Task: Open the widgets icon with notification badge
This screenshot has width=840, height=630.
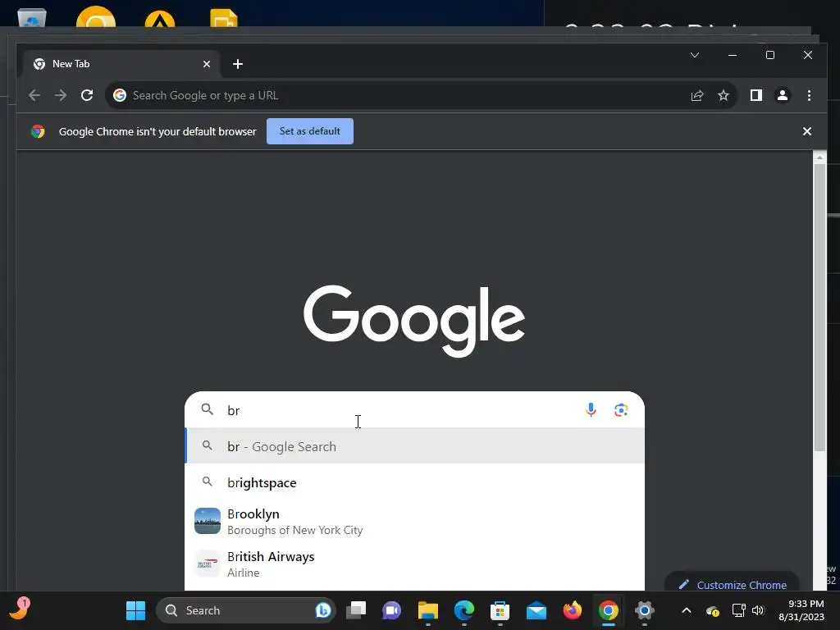Action: coord(20,609)
